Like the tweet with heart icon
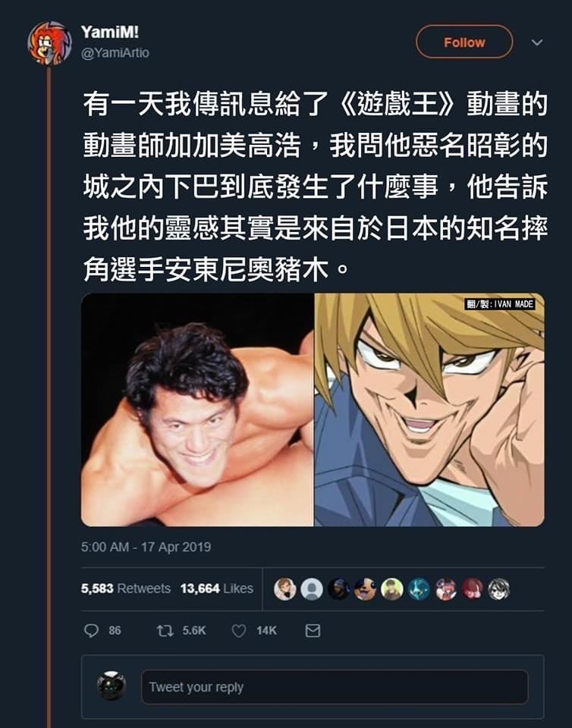This screenshot has width=572, height=728. 239,630
